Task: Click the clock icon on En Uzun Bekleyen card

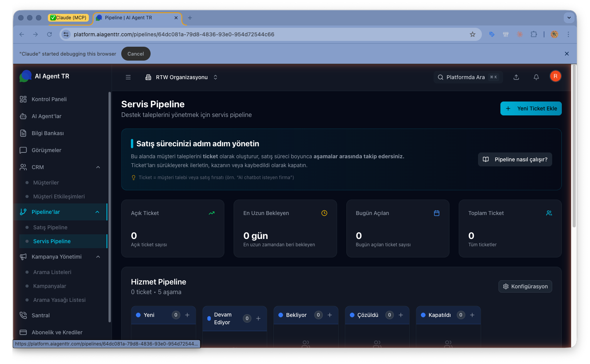Action: point(324,213)
